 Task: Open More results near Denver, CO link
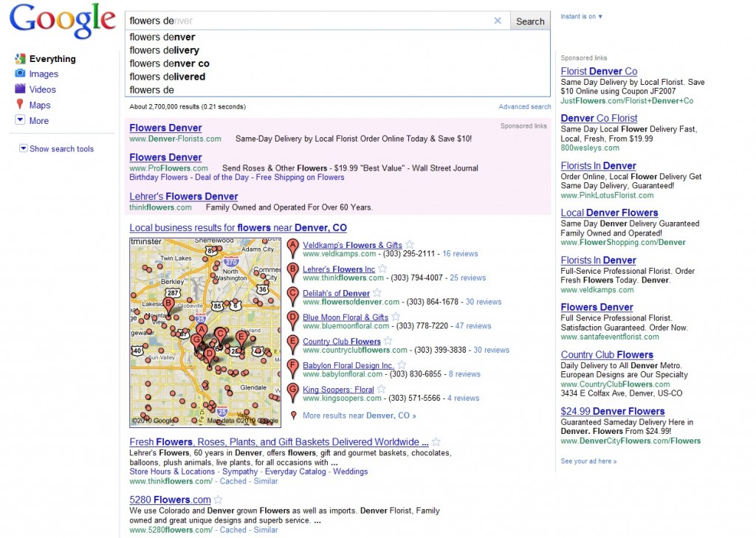tap(360, 415)
